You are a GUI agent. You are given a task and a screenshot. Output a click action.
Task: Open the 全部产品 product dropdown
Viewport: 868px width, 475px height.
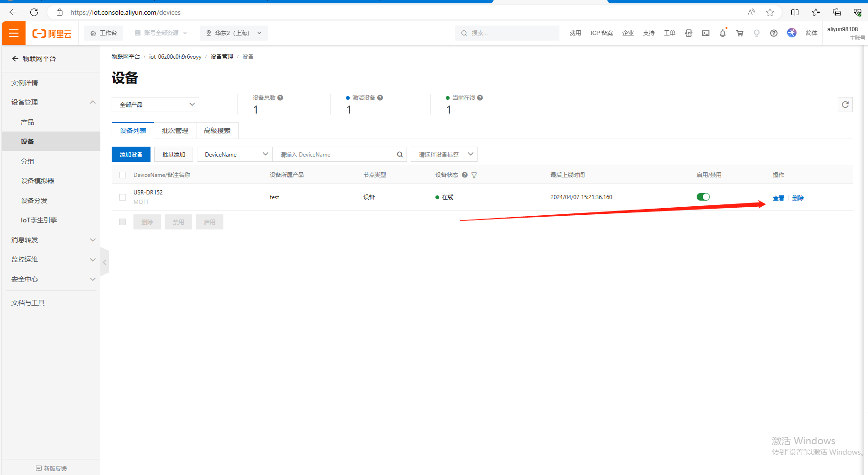(155, 105)
